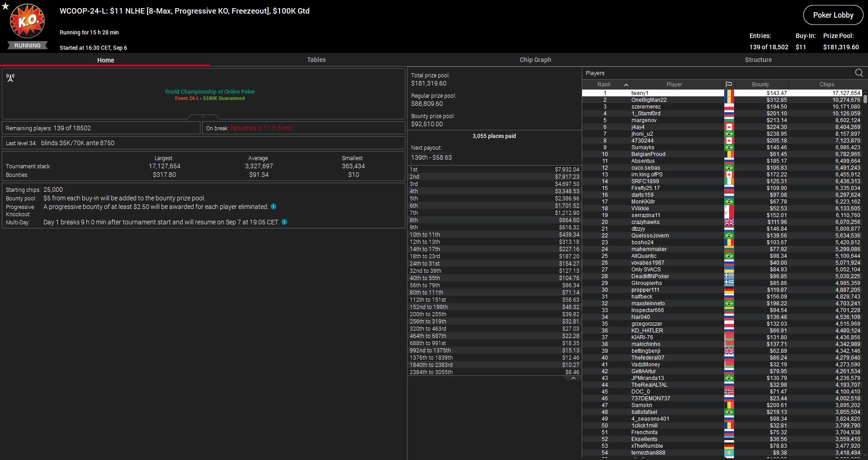Select player row margenov
Viewport: 868px width, 460px height.
click(722, 120)
